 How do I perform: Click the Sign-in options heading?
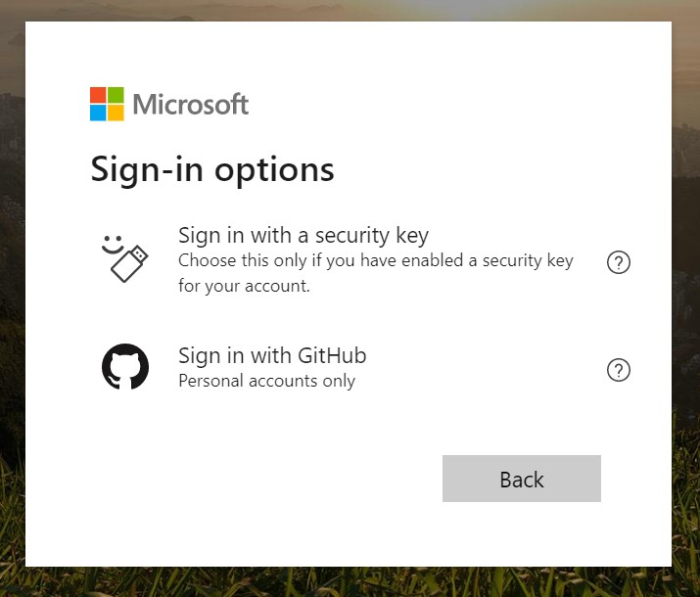tap(212, 170)
